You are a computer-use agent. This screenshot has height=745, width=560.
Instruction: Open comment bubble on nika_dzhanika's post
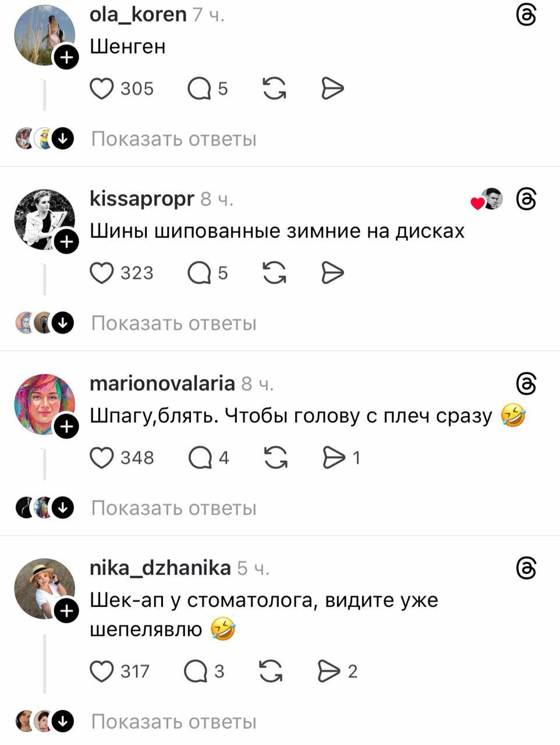click(196, 671)
